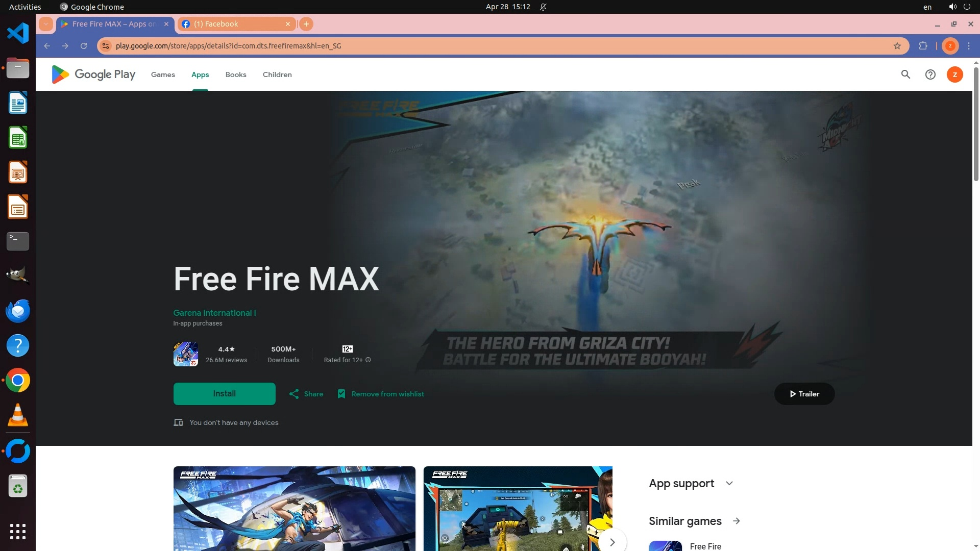Switch to the Games tab
This screenshot has width=980, height=551.
coord(163,74)
